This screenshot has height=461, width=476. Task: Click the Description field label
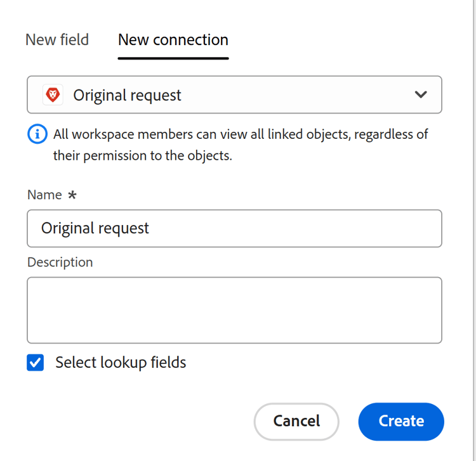pos(60,263)
